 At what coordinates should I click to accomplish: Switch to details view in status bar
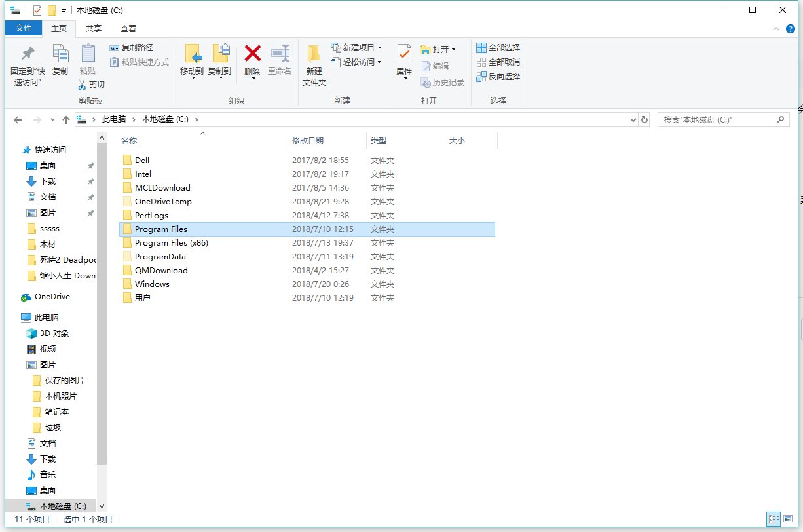pos(774,519)
